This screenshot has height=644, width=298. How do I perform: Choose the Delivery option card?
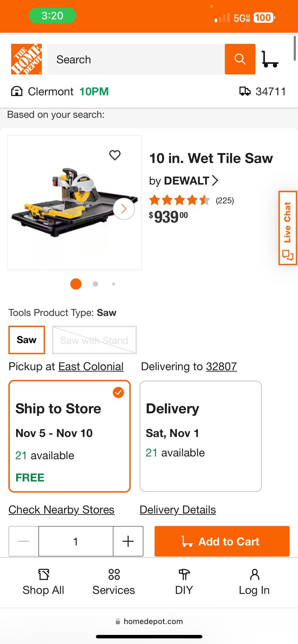(x=201, y=436)
